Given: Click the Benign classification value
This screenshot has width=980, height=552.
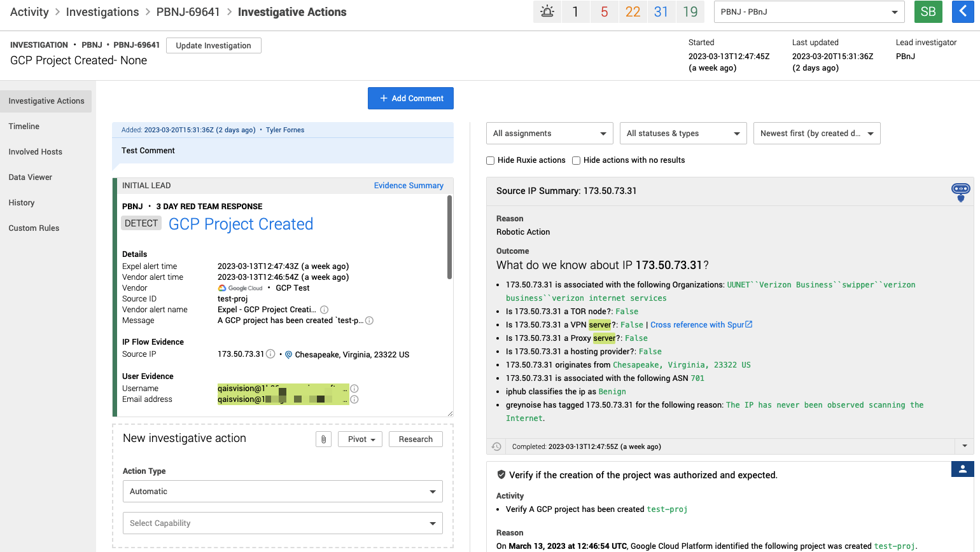Looking at the screenshot, I should [612, 392].
